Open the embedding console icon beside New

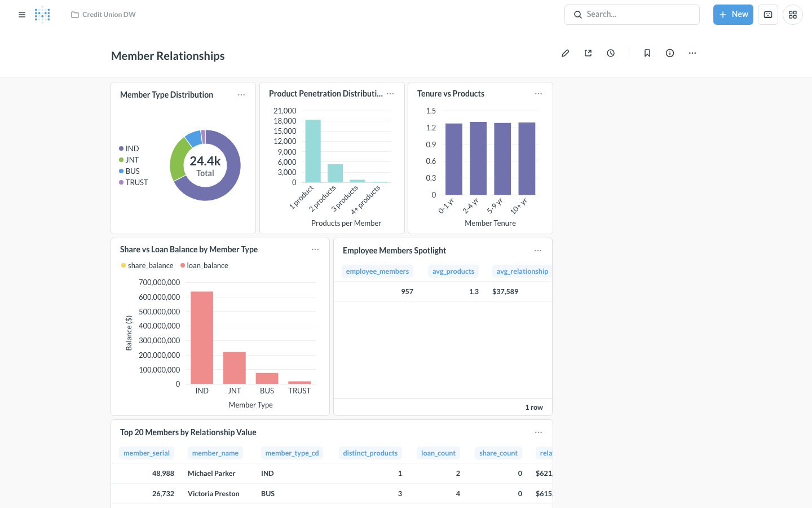tap(768, 15)
